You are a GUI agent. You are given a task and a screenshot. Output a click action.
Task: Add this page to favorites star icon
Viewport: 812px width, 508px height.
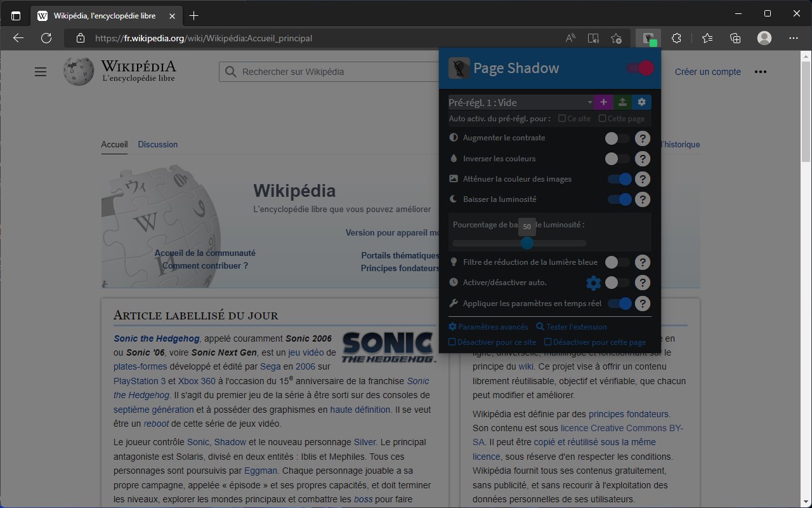point(616,38)
